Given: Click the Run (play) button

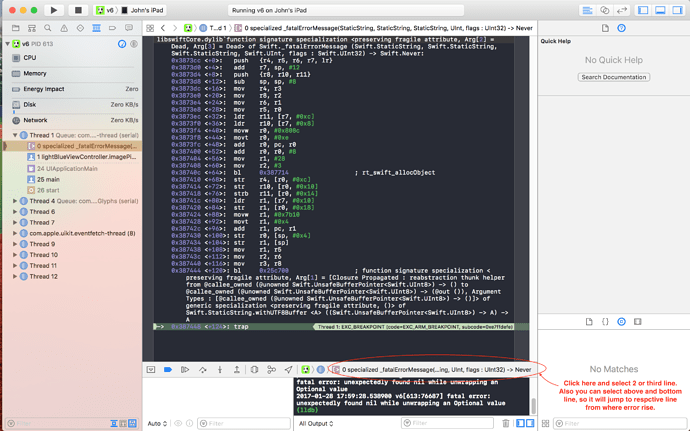Looking at the screenshot, I should (53, 10).
